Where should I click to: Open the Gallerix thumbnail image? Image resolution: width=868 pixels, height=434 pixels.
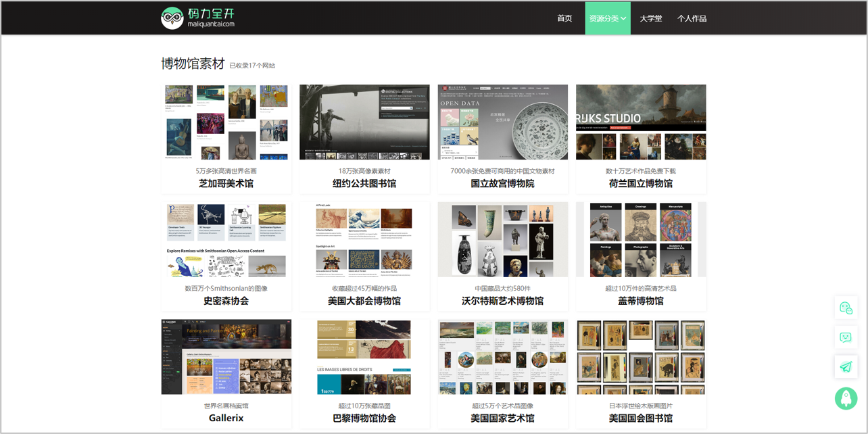tap(226, 357)
